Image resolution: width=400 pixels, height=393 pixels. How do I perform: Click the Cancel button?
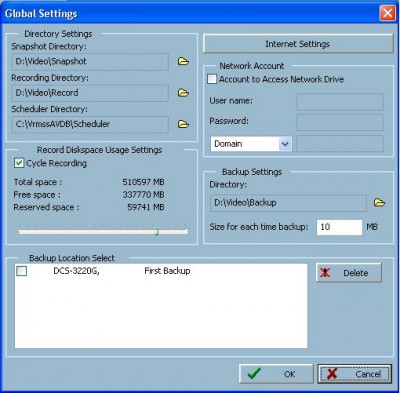[355, 374]
